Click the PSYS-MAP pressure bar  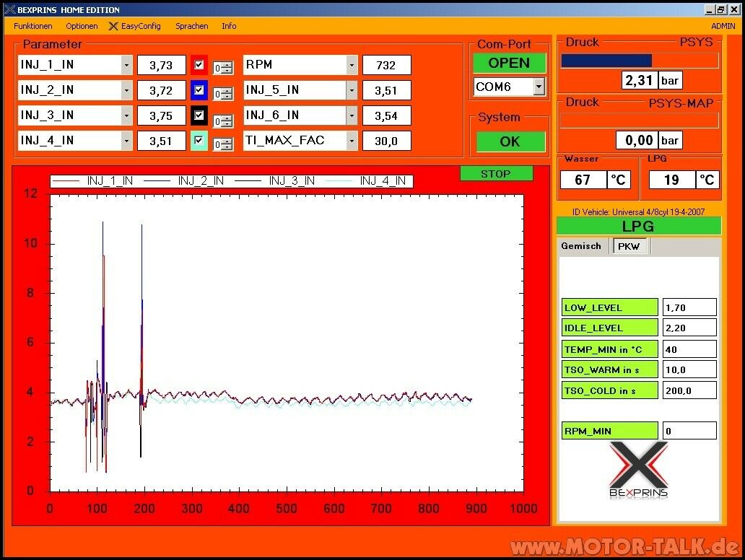640,121
